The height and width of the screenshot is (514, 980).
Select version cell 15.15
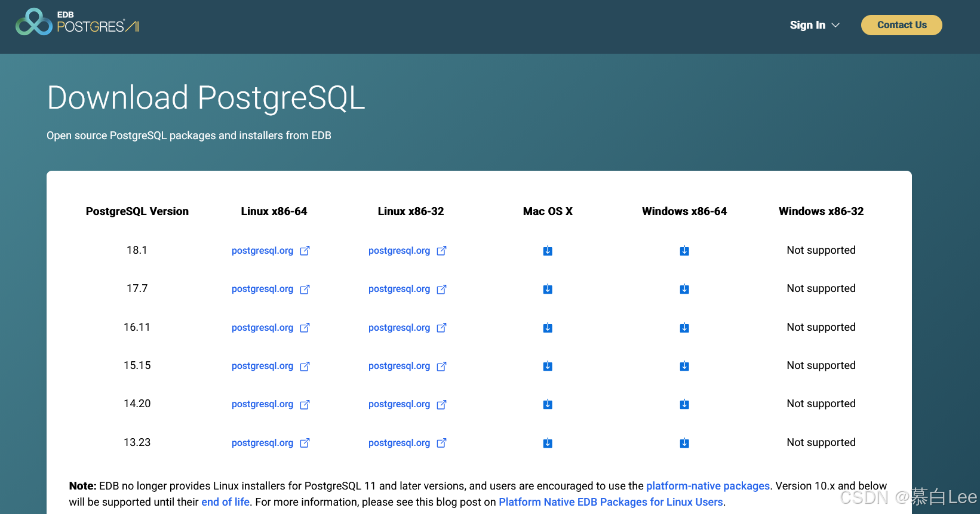[x=137, y=365]
